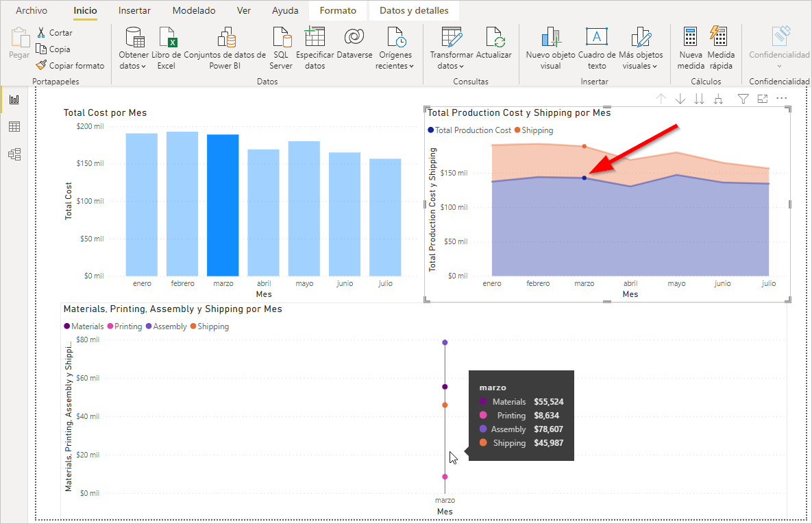Click the Total Cost por Mes title

[105, 112]
